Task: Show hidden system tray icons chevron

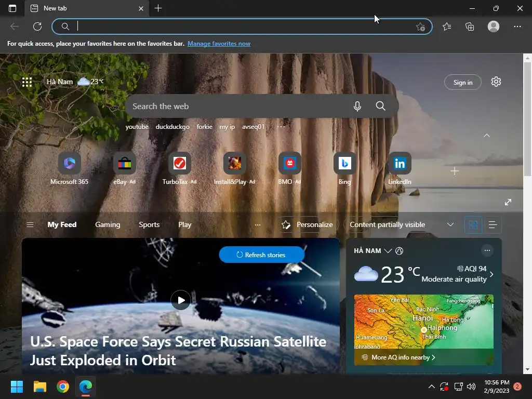Action: 432,387
